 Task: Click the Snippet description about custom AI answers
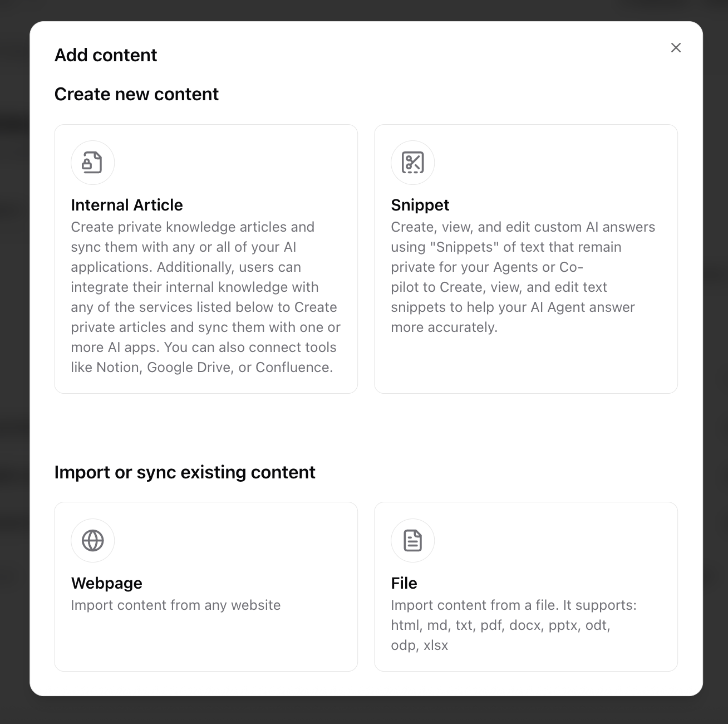click(x=523, y=277)
